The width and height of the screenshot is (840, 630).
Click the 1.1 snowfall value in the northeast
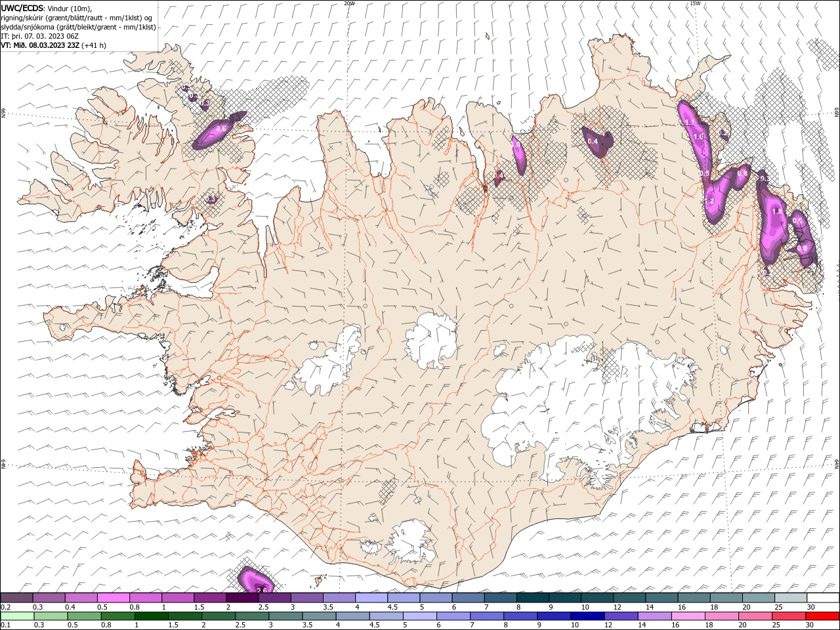(690, 123)
